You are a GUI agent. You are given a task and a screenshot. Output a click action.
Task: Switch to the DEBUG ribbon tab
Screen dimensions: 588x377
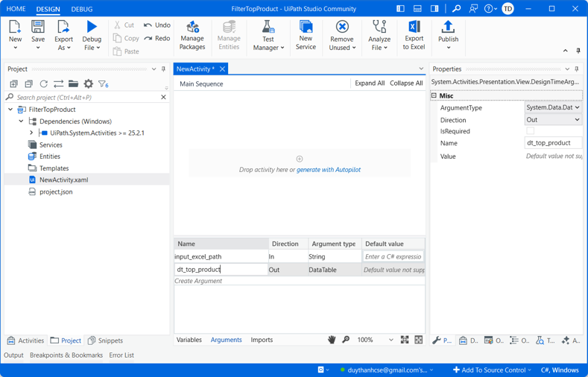tap(82, 9)
